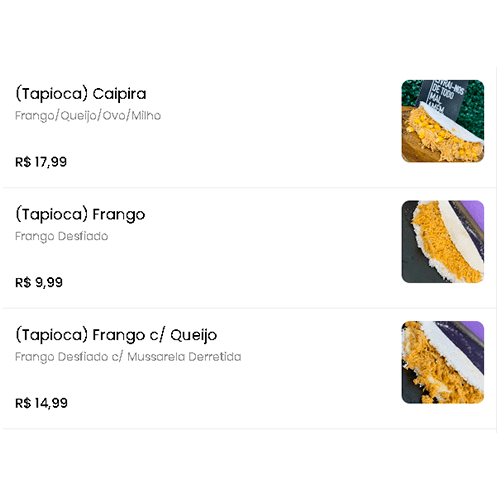Click the Frango Desfiado description text

[62, 236]
